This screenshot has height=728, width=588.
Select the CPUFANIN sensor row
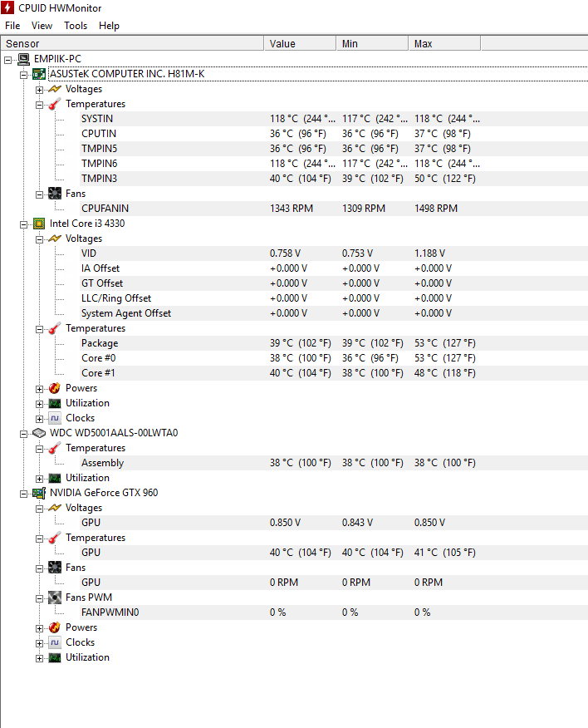(105, 209)
